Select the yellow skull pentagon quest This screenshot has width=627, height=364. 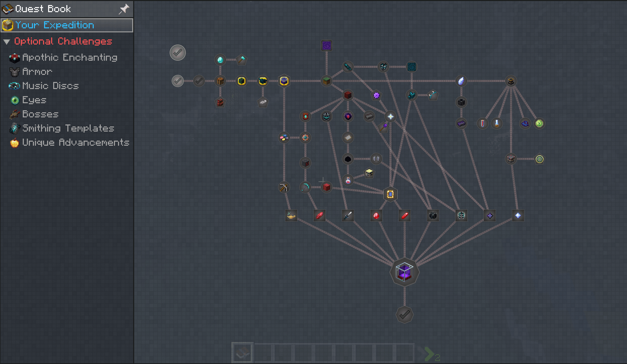coord(369,173)
